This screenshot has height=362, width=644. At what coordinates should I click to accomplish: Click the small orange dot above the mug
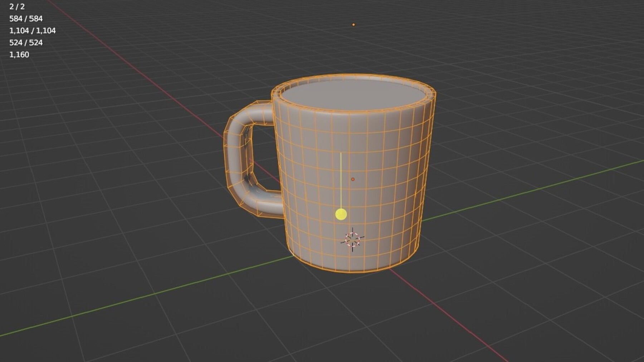point(353,24)
